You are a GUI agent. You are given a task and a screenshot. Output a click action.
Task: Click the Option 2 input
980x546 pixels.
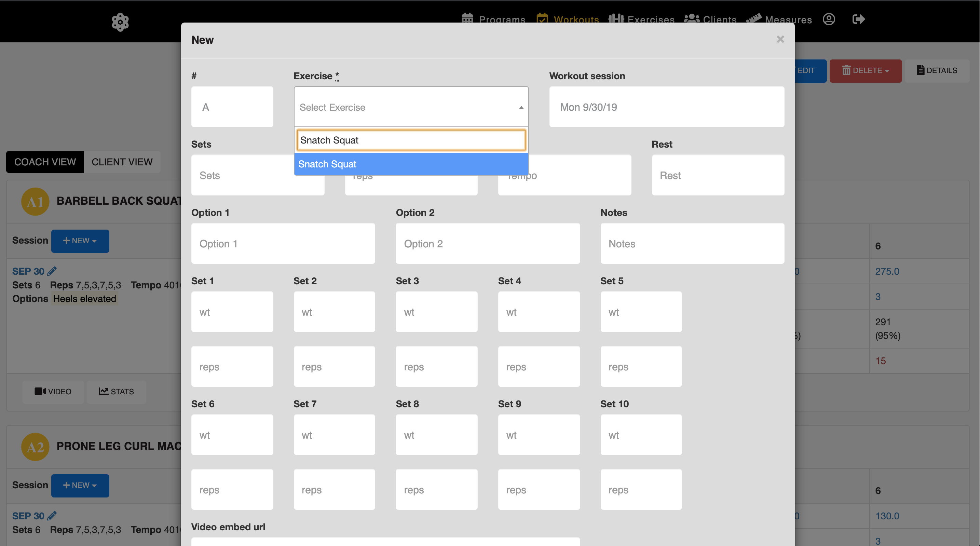pyautogui.click(x=488, y=244)
